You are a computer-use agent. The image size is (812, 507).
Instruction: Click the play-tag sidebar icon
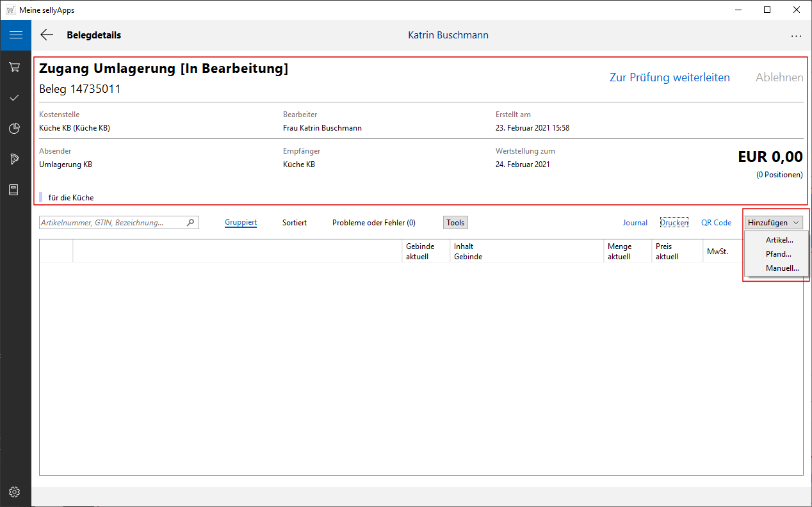pyautogui.click(x=15, y=159)
